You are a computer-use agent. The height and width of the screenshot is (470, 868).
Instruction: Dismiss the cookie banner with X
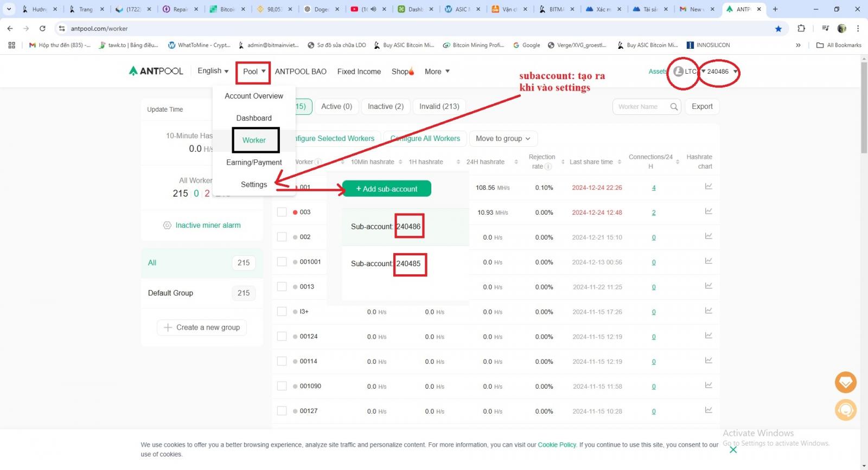point(733,449)
